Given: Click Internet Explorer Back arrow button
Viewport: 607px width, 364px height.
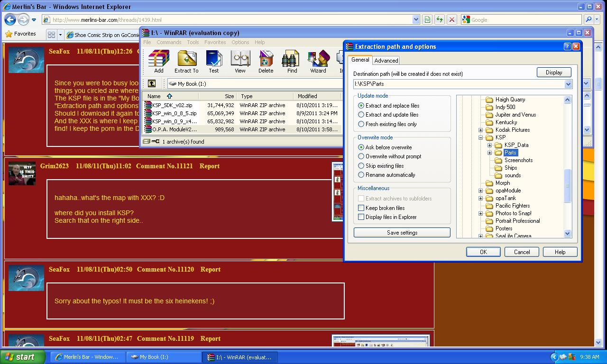Looking at the screenshot, I should 10,19.
